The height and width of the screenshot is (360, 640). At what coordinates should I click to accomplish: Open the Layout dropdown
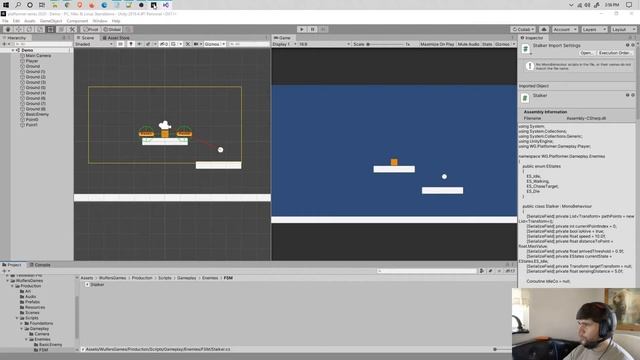pos(623,29)
